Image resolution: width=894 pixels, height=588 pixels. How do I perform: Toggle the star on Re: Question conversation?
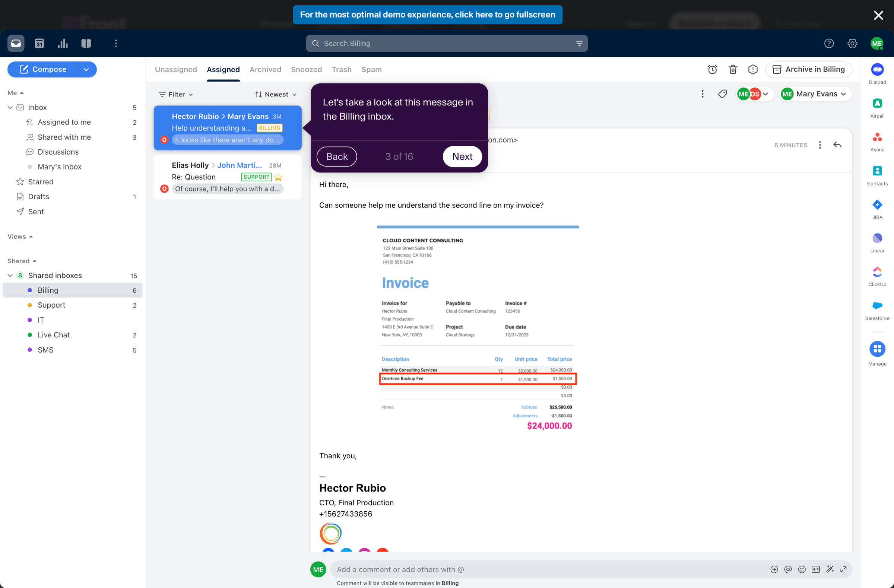[278, 177]
